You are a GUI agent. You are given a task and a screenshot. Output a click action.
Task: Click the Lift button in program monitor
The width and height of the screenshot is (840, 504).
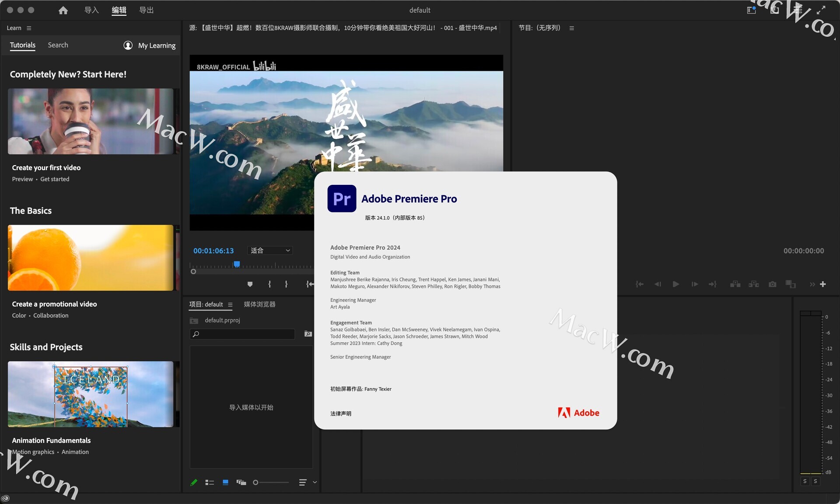coord(735,284)
